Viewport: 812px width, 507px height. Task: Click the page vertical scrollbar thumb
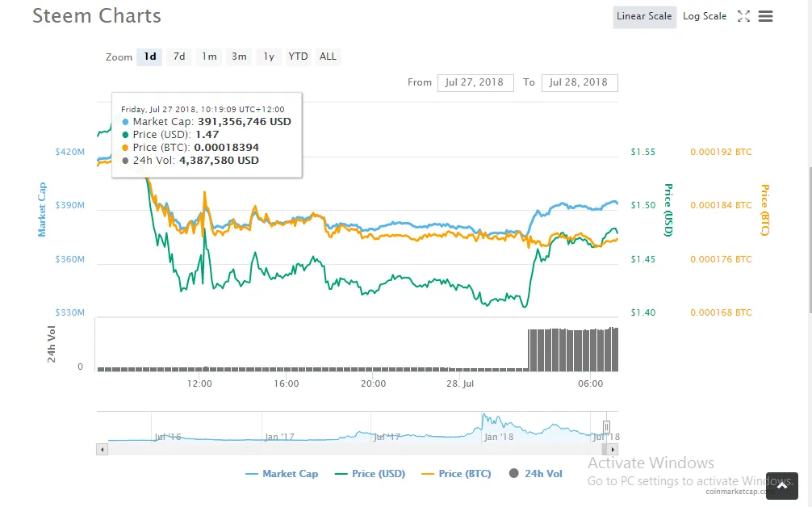click(x=809, y=240)
